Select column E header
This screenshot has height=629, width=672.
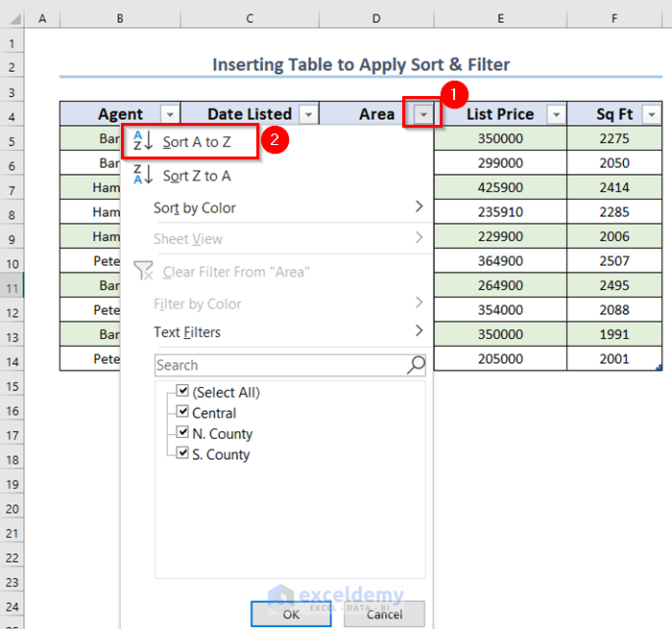point(500,18)
